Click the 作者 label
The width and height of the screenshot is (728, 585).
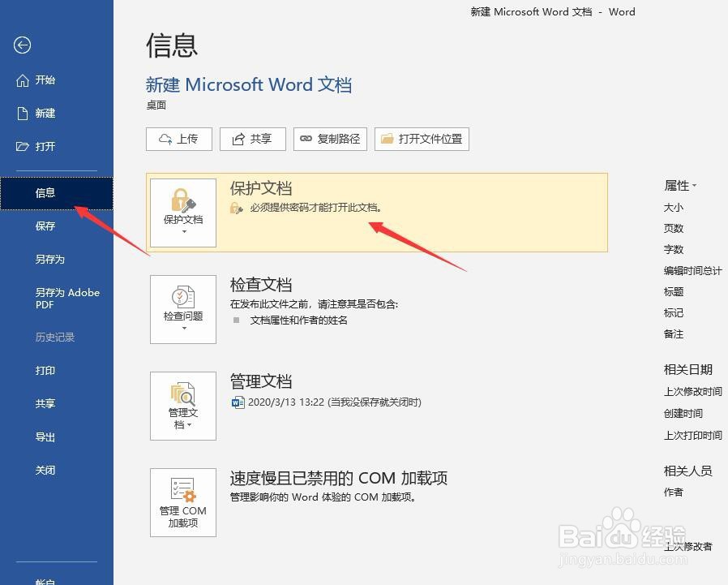[673, 492]
